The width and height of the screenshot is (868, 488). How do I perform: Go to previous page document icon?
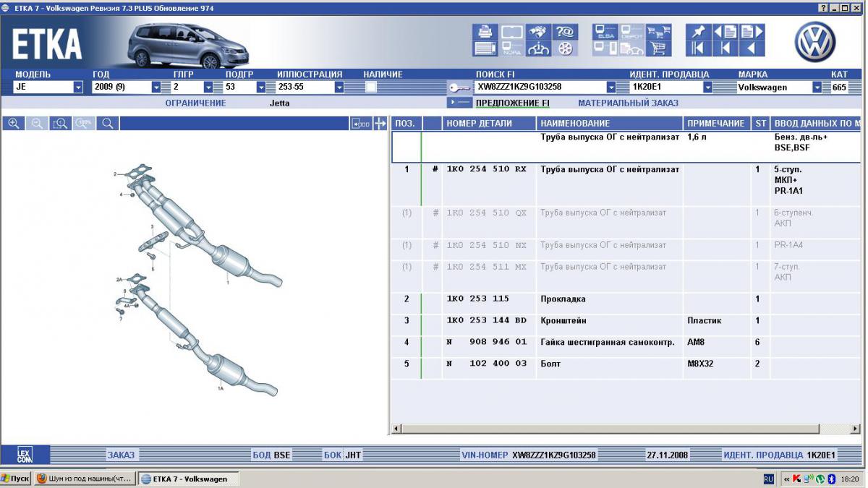click(x=725, y=32)
